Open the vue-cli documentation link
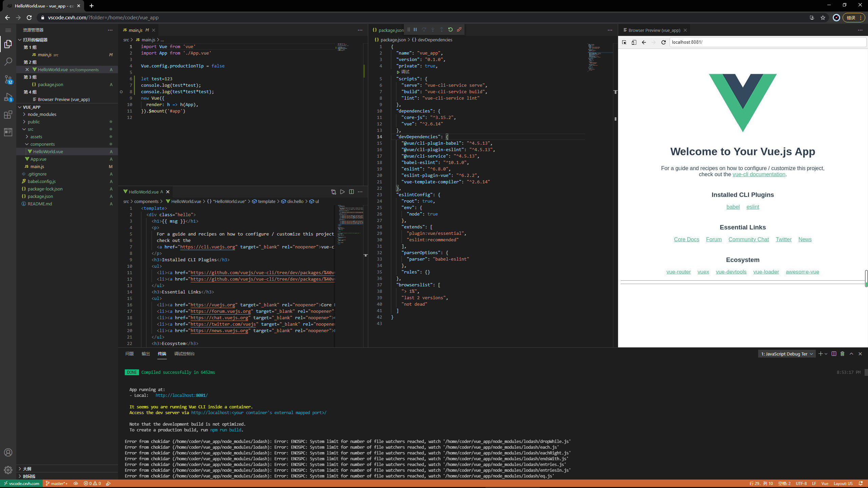868x488 pixels. point(759,175)
